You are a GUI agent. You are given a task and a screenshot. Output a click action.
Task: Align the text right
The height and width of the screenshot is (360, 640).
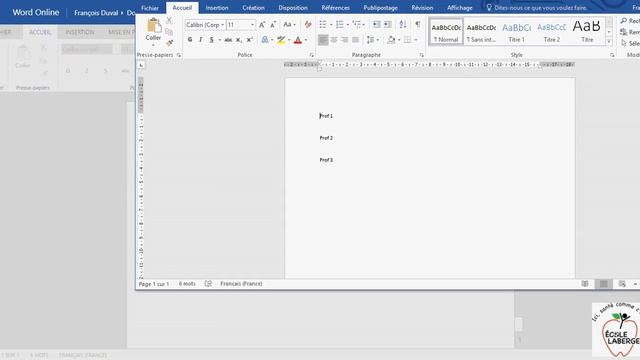coord(345,40)
